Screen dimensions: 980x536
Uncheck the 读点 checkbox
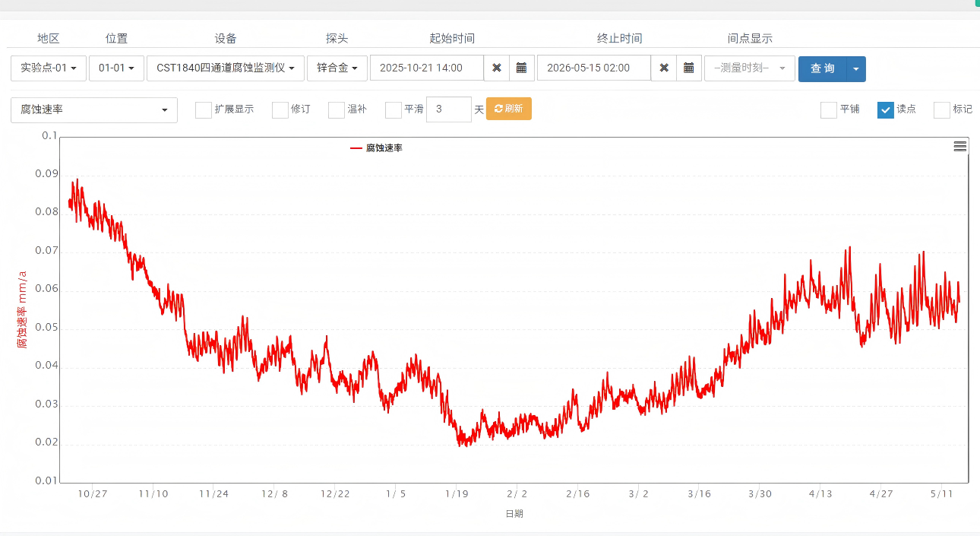[885, 109]
